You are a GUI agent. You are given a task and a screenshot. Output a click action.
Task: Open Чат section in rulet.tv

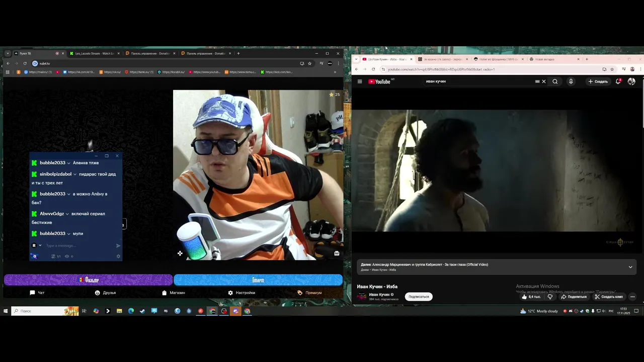[37, 293]
